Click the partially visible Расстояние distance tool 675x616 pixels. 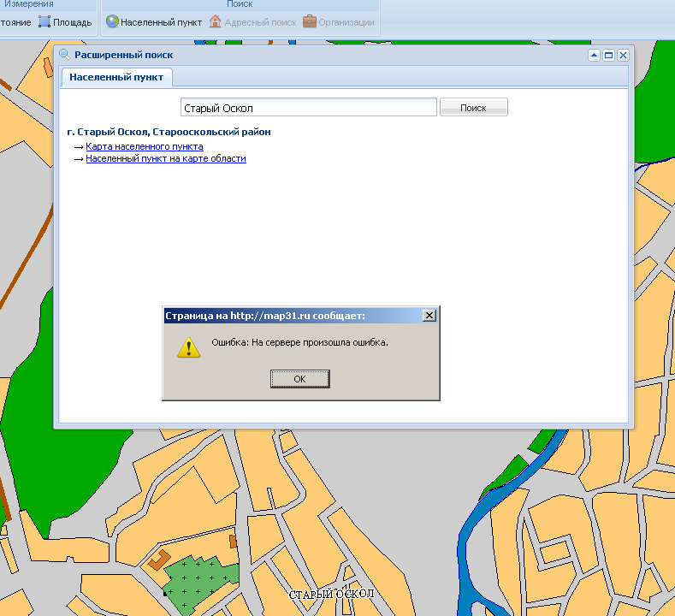(15, 22)
